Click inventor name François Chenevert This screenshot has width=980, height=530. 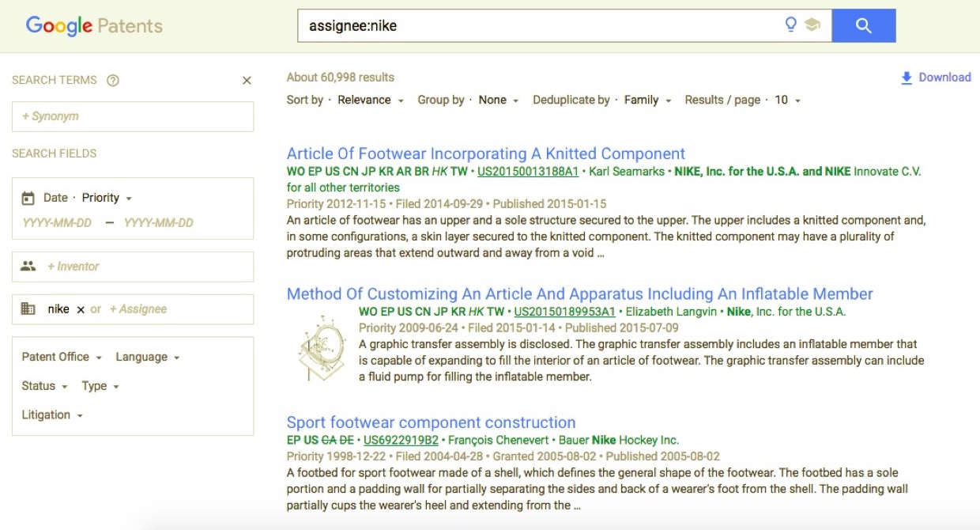pyautogui.click(x=499, y=440)
